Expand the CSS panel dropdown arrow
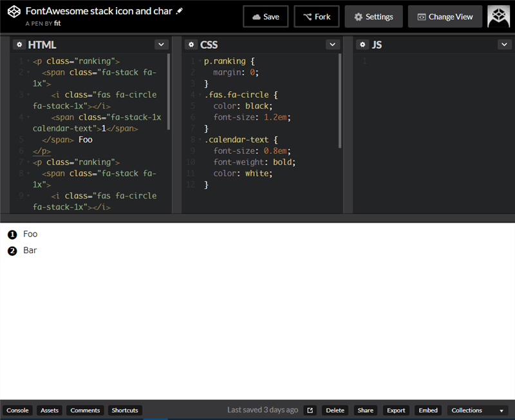 (332, 44)
